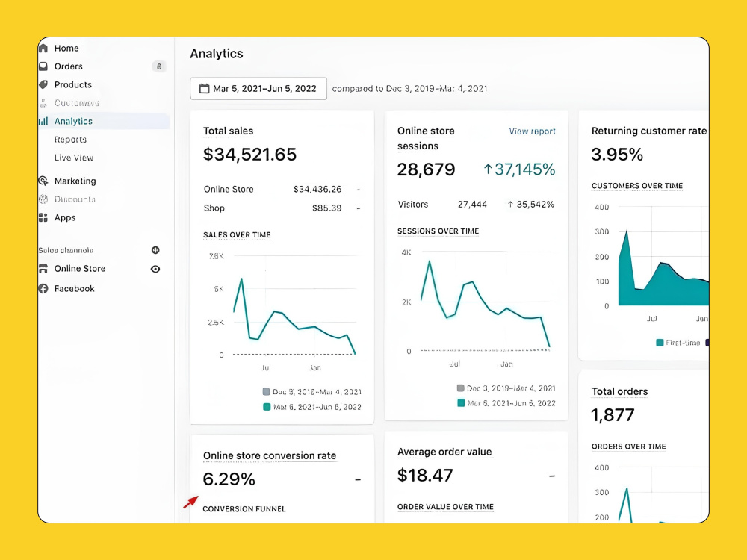Click SALES OVER TIME heading

click(x=237, y=234)
